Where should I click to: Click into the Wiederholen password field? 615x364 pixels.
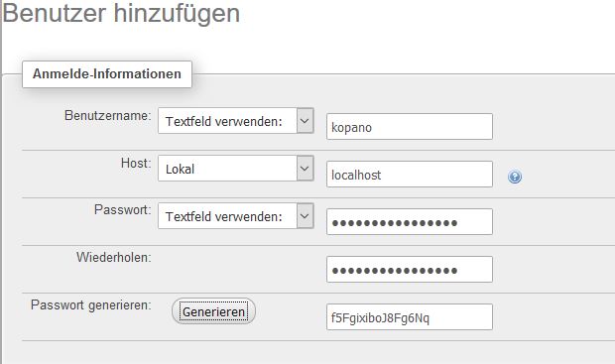click(x=410, y=269)
